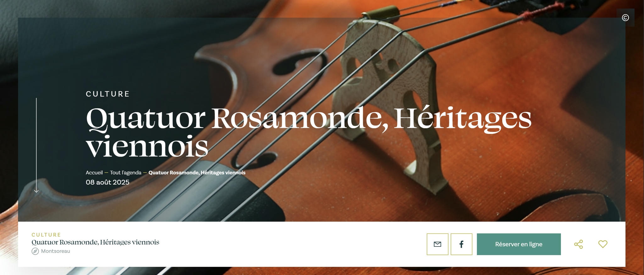Go to Accueil in the breadcrumb
The height and width of the screenshot is (275, 644).
(94, 173)
